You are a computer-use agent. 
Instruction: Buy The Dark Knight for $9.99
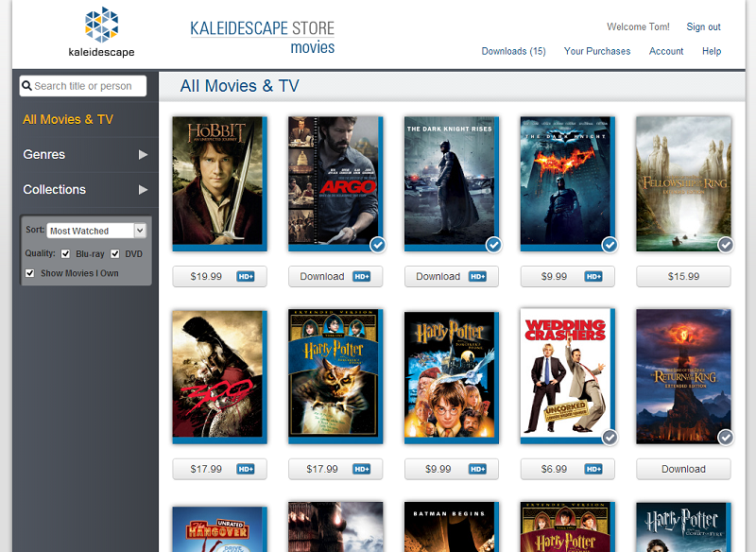pos(568,276)
